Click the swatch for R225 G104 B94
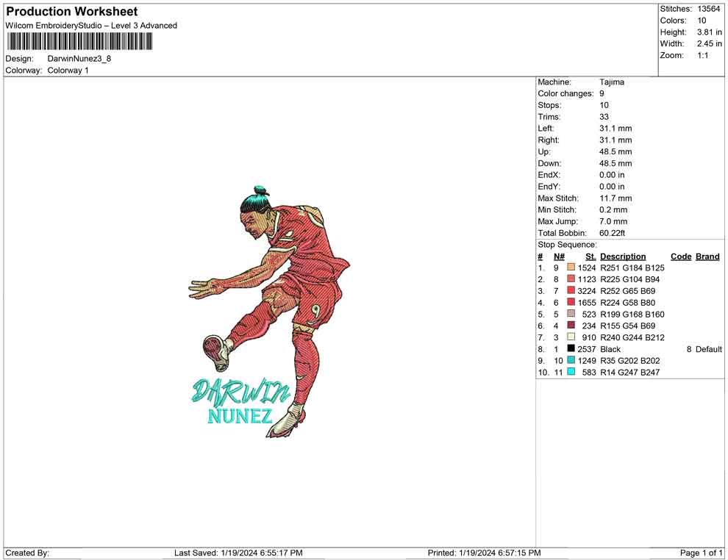 pyautogui.click(x=571, y=279)
